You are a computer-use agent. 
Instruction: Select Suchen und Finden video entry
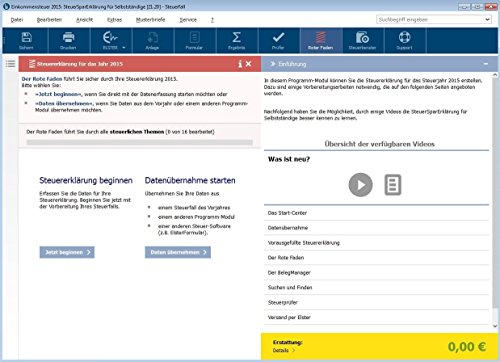tap(376, 287)
